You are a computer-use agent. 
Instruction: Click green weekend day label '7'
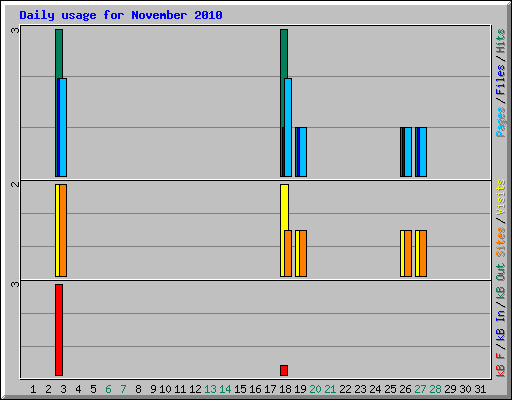(123, 389)
